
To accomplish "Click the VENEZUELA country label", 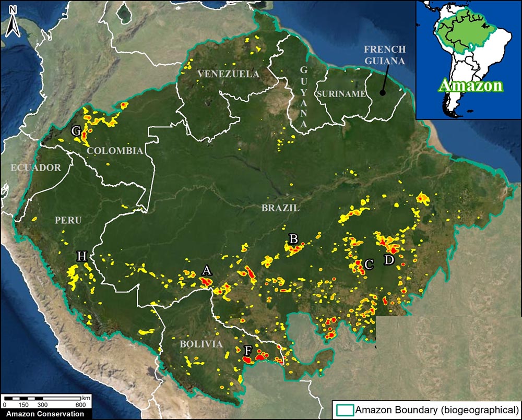I will point(228,74).
